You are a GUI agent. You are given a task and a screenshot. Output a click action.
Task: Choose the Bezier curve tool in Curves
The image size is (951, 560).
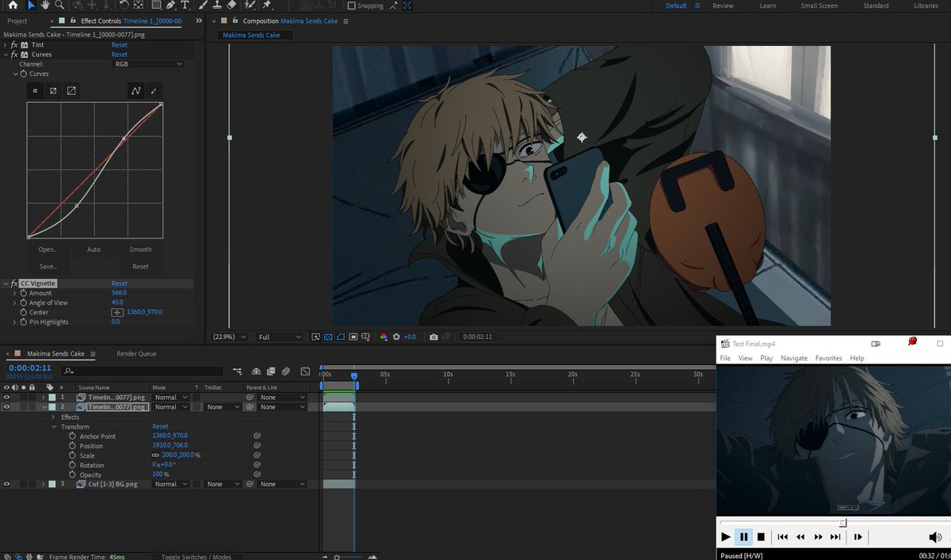[x=136, y=91]
